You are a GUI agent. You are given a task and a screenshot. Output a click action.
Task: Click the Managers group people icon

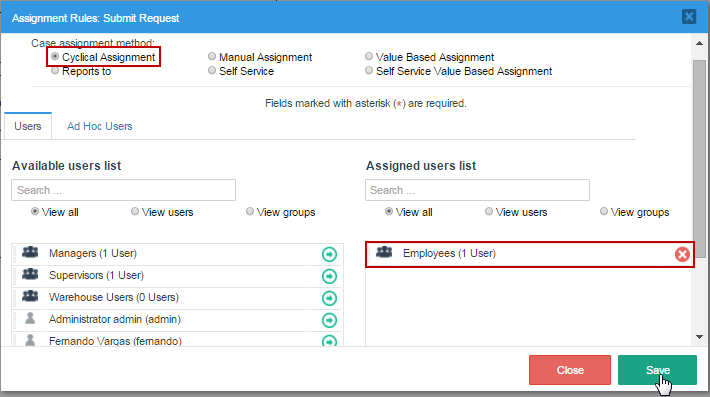click(30, 252)
